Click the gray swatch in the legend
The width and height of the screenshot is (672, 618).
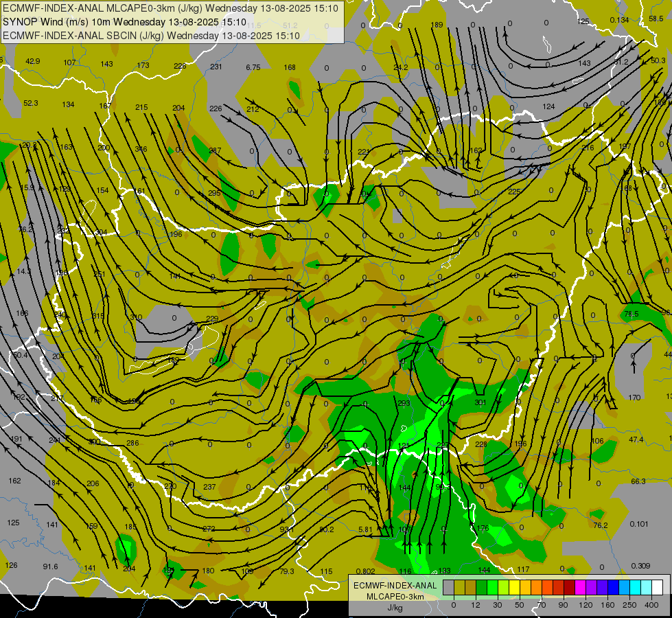[x=448, y=587]
